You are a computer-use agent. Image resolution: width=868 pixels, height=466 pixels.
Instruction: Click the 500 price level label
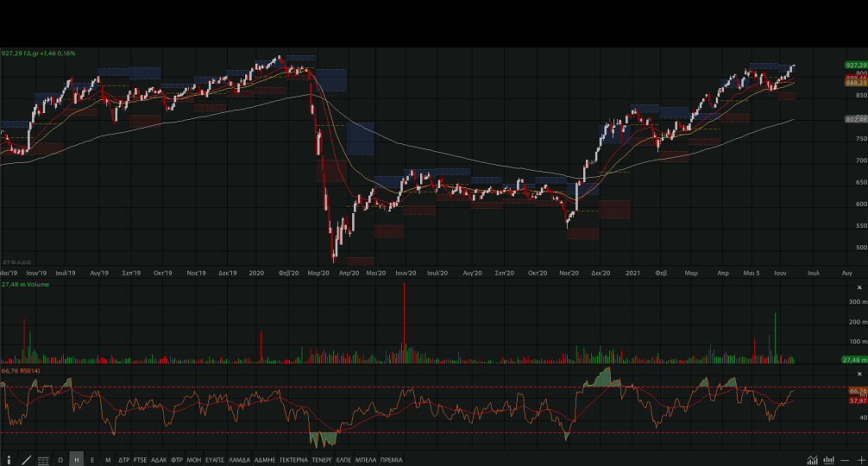pyautogui.click(x=861, y=248)
